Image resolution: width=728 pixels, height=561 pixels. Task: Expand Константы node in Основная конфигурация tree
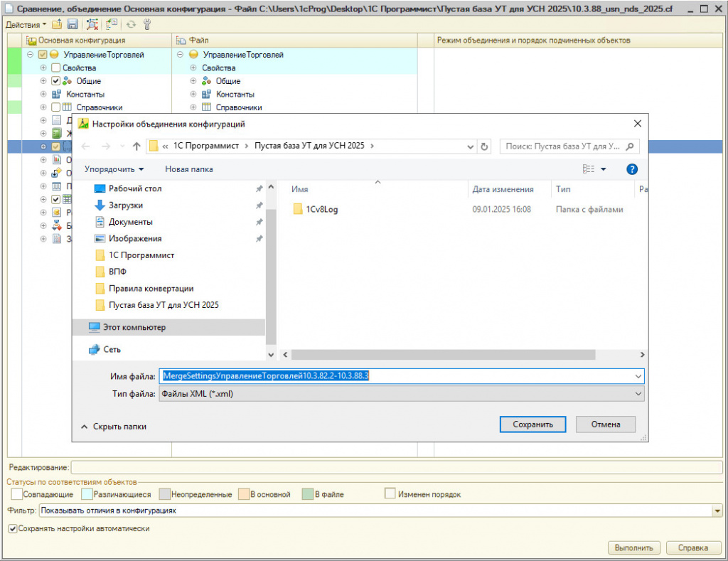43,95
